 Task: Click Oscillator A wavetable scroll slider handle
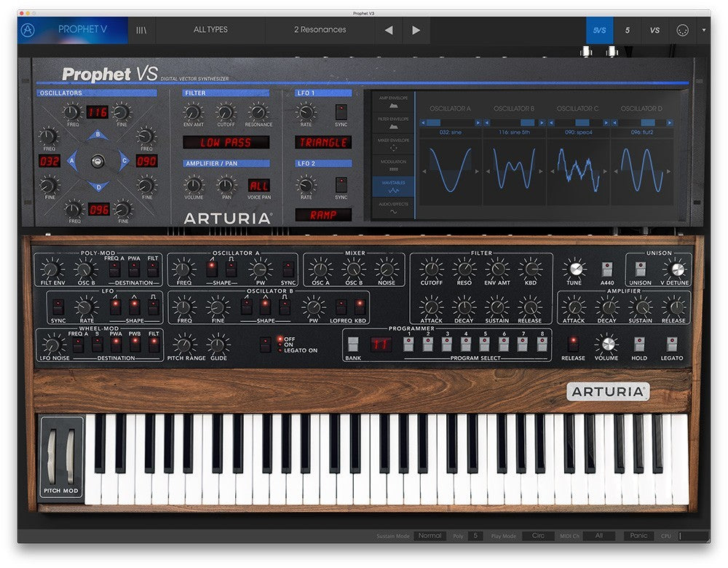[433, 122]
